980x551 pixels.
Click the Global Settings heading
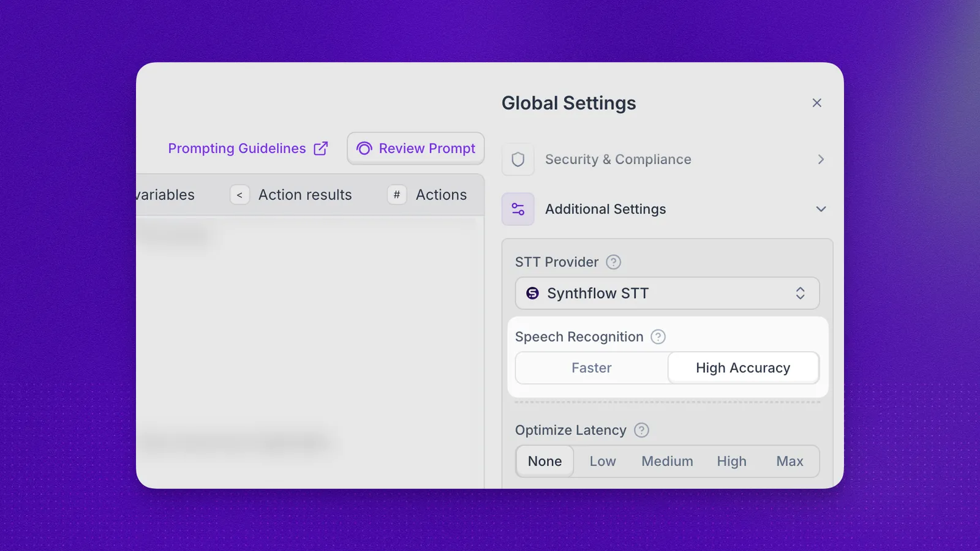click(x=569, y=103)
